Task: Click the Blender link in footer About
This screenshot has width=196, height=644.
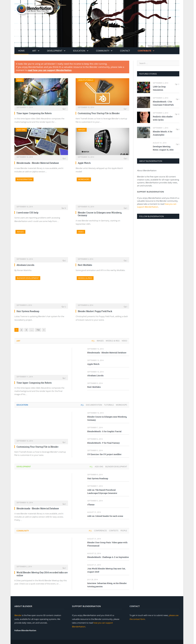Action: coord(18,615)
